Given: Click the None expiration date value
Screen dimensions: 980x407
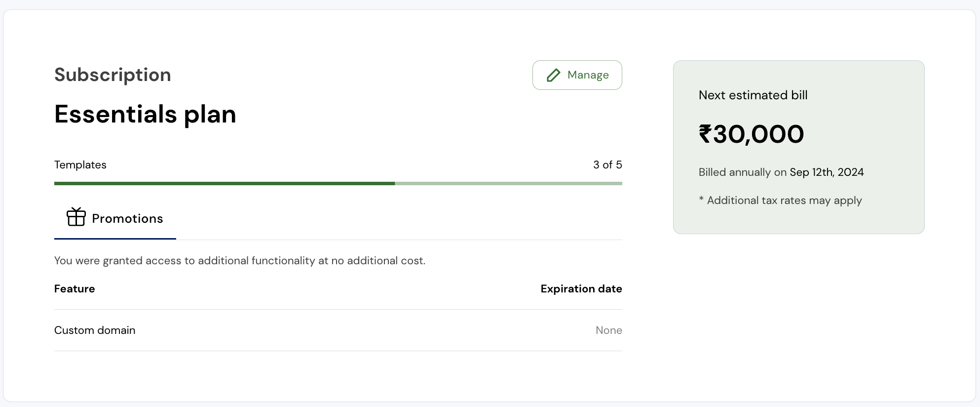Looking at the screenshot, I should (608, 330).
